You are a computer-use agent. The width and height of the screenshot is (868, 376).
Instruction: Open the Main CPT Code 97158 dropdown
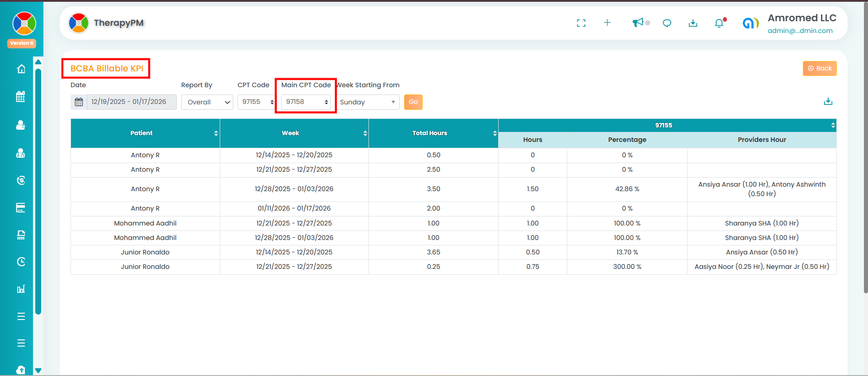(306, 102)
